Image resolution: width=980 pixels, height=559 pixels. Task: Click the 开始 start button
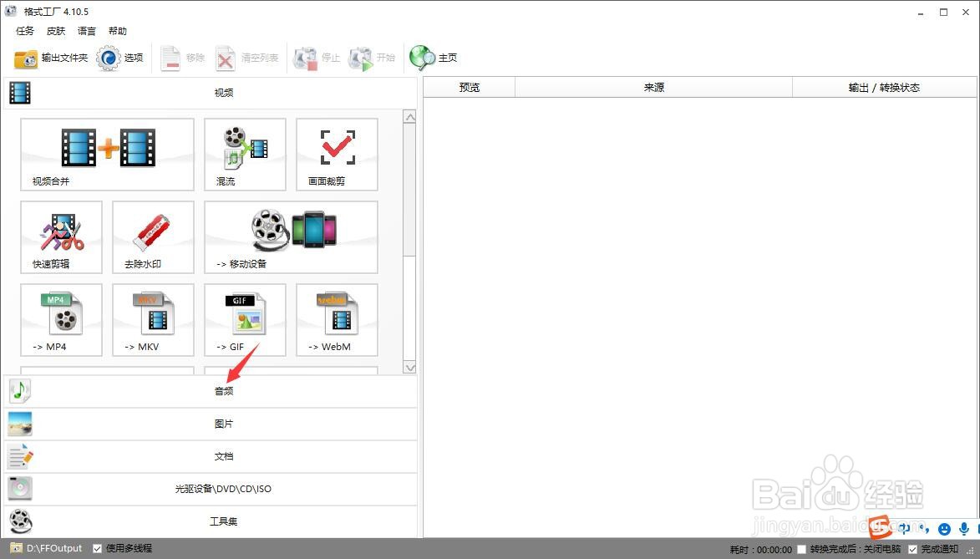pos(372,58)
